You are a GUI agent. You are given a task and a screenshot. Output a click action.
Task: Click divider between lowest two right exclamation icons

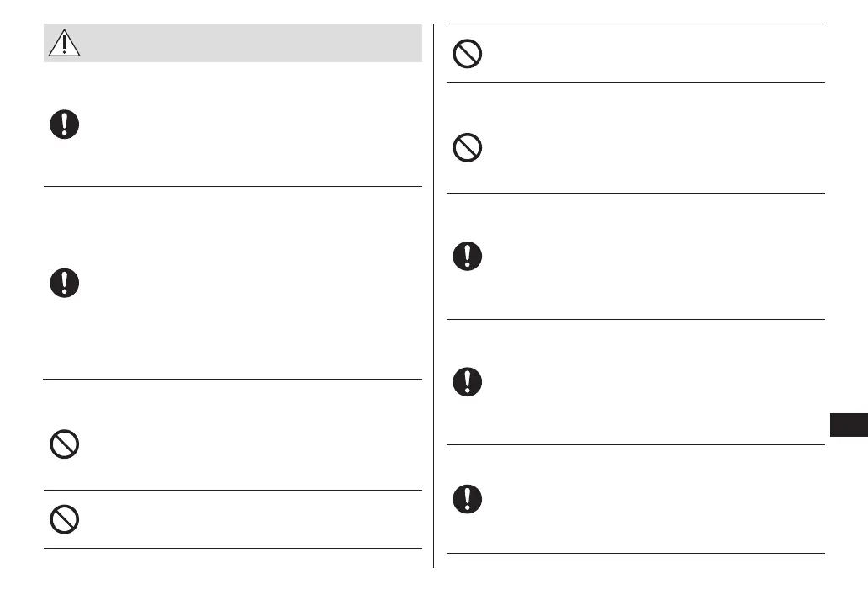click(x=635, y=445)
